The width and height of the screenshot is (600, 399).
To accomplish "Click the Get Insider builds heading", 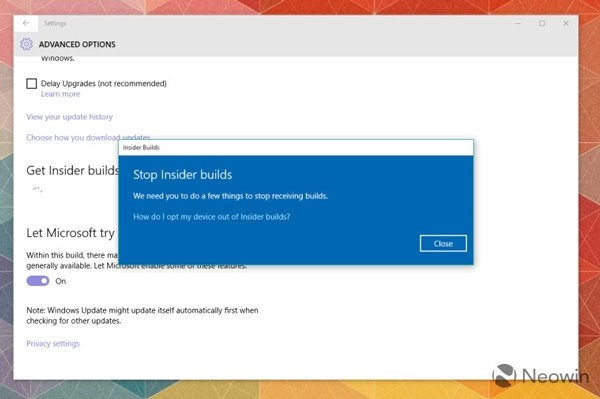I will (x=72, y=171).
